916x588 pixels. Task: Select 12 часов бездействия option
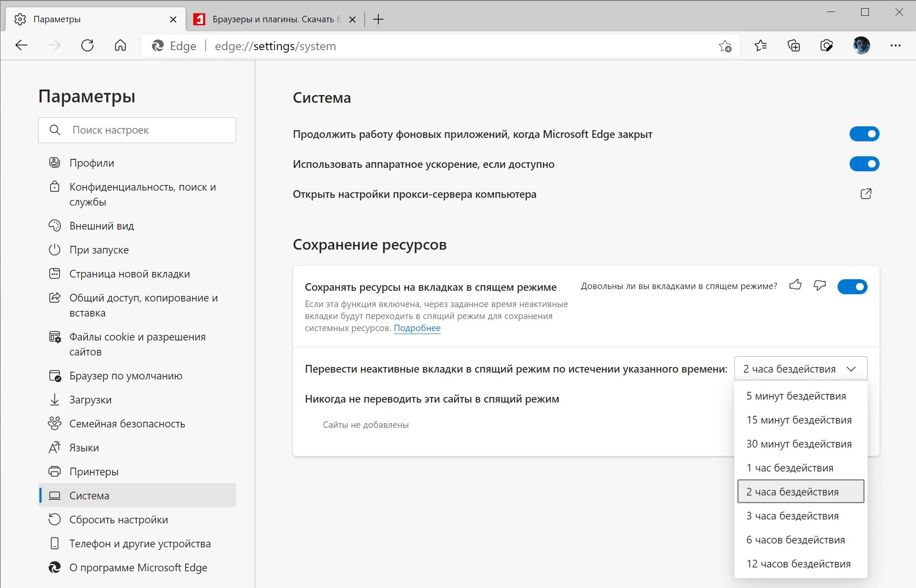click(x=800, y=564)
